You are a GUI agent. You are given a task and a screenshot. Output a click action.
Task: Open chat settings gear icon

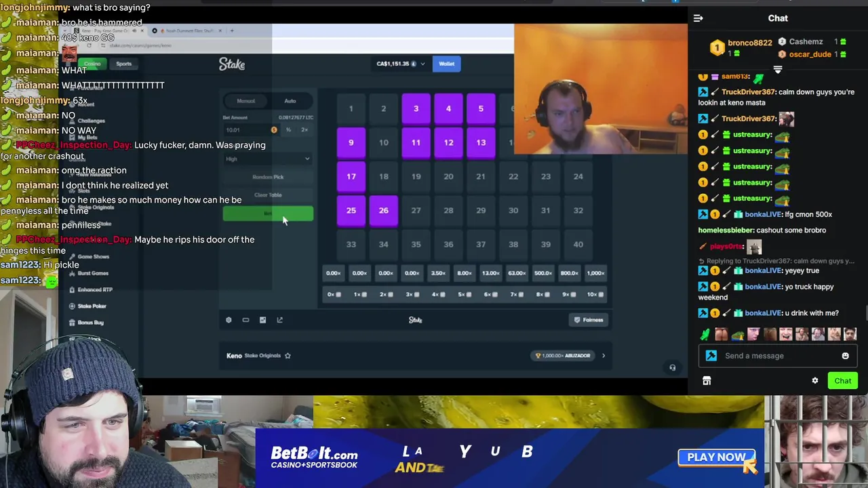pos(815,381)
